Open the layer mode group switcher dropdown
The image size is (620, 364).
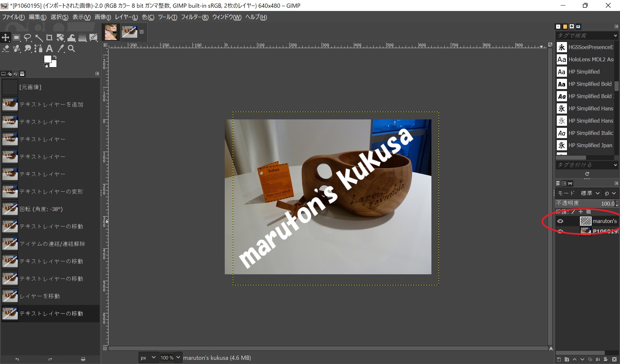coord(610,193)
